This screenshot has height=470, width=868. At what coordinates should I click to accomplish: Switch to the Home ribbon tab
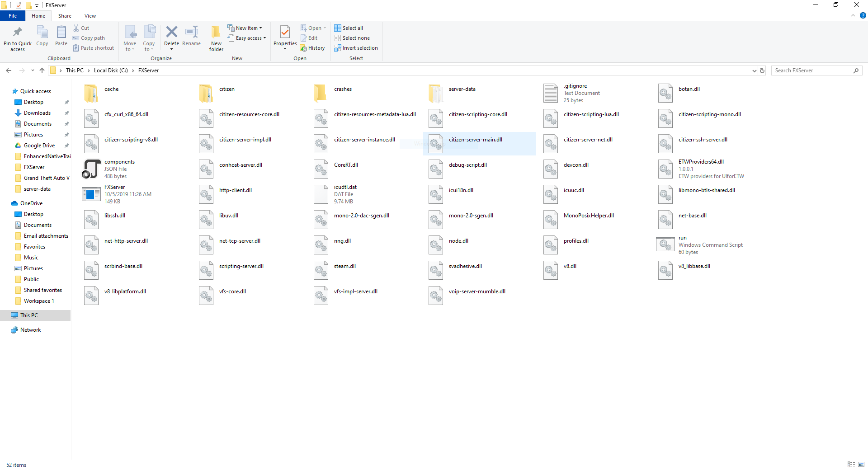(38, 16)
